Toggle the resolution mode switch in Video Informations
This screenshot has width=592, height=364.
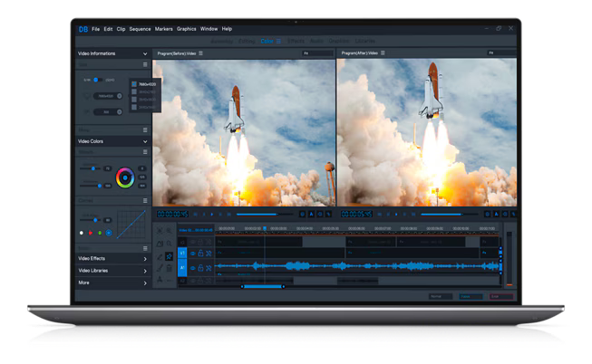(x=97, y=80)
